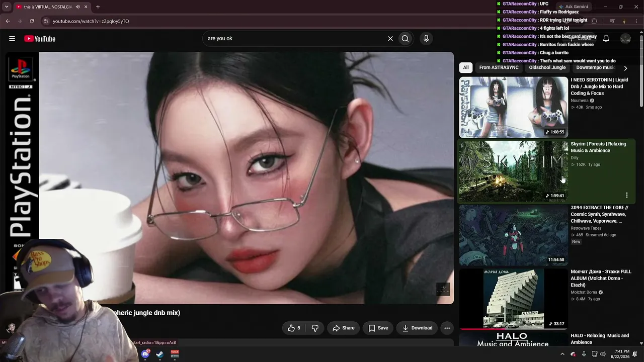Save the video to a playlist
Image resolution: width=644 pixels, height=362 pixels.
click(378, 328)
